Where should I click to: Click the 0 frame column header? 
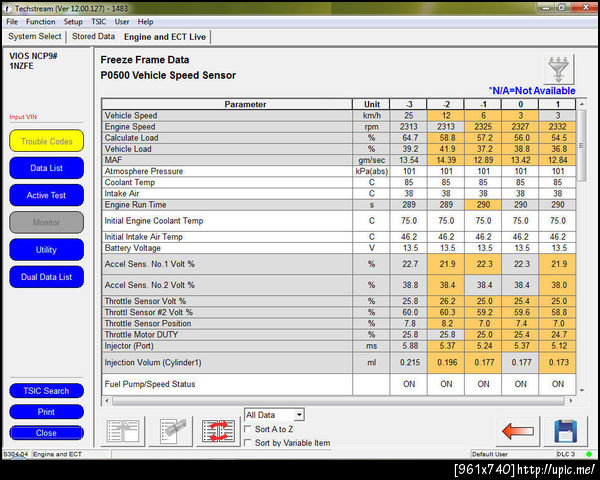(x=520, y=104)
